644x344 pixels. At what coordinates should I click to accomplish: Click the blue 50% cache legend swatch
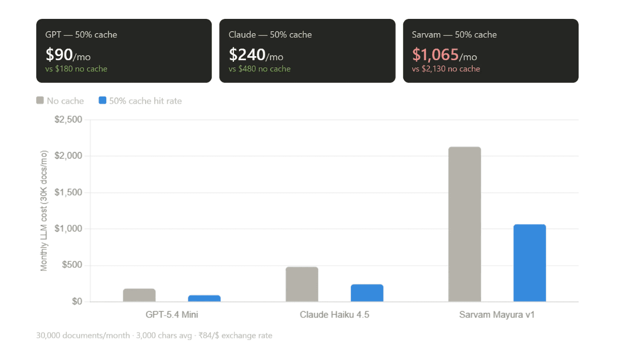point(102,101)
